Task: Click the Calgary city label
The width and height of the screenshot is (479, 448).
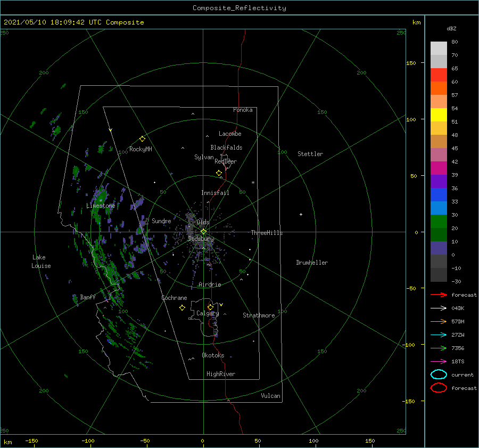Action: [208, 313]
